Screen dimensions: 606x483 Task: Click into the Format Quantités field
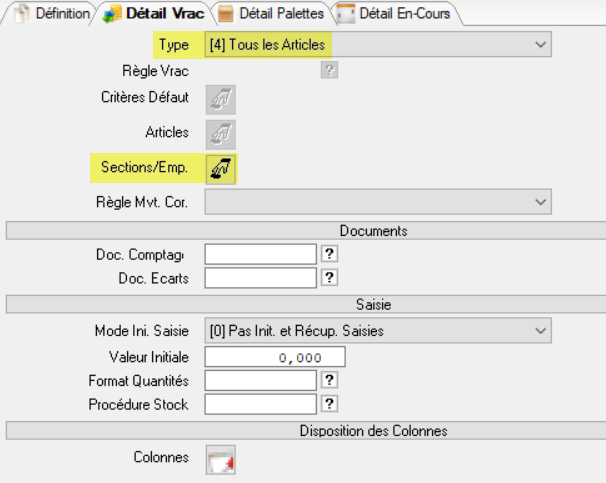click(x=260, y=380)
